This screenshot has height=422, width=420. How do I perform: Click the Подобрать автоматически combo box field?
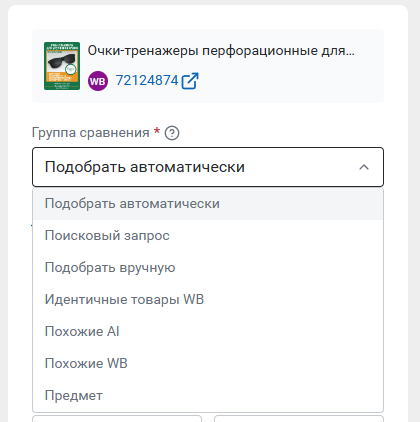(208, 167)
